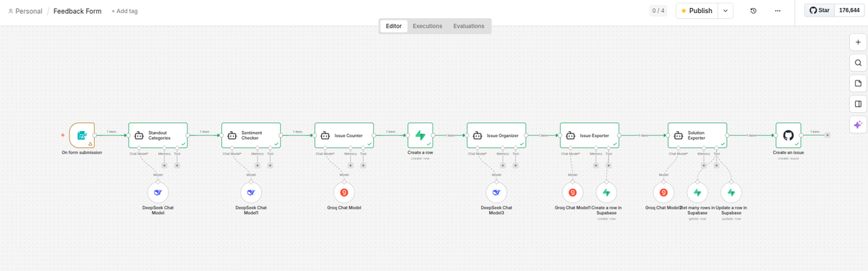Viewport: 868px width, 271px height.
Task: Open the 176,644 star count link
Action: (x=849, y=11)
